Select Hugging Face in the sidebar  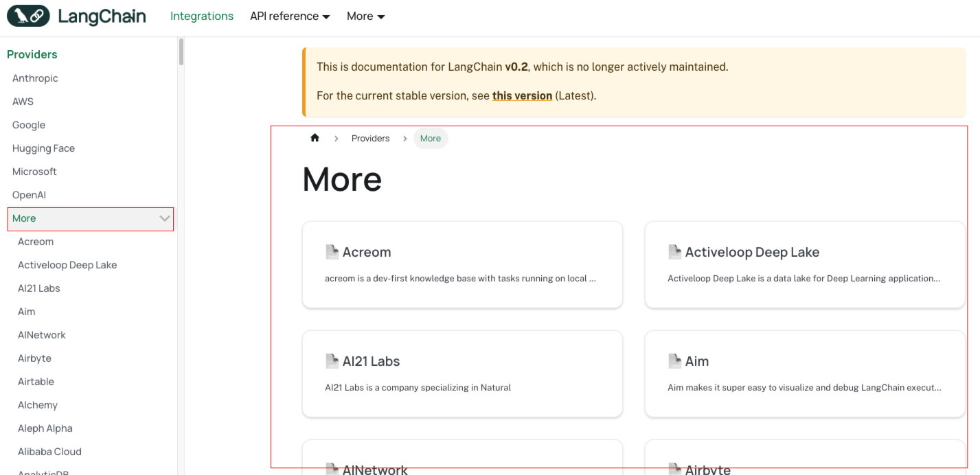pyautogui.click(x=43, y=148)
